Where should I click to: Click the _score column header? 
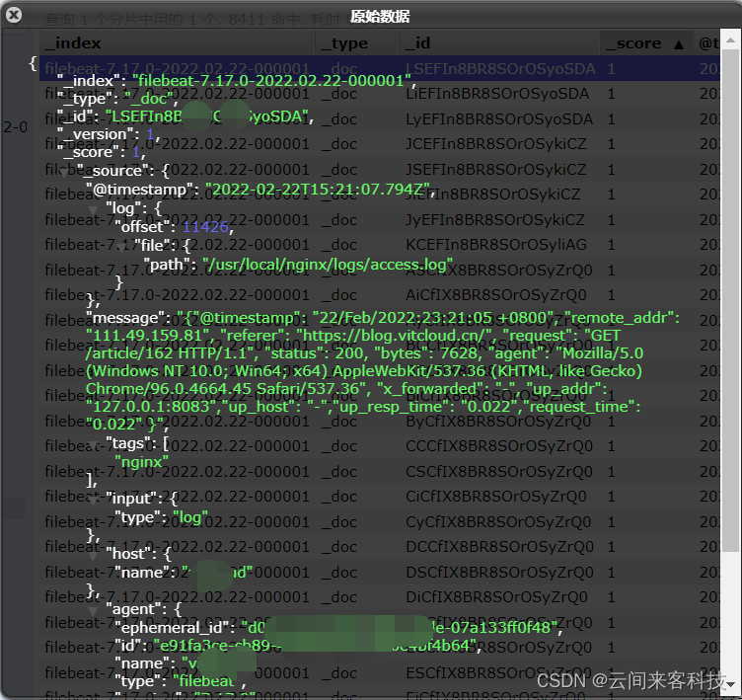pos(646,43)
